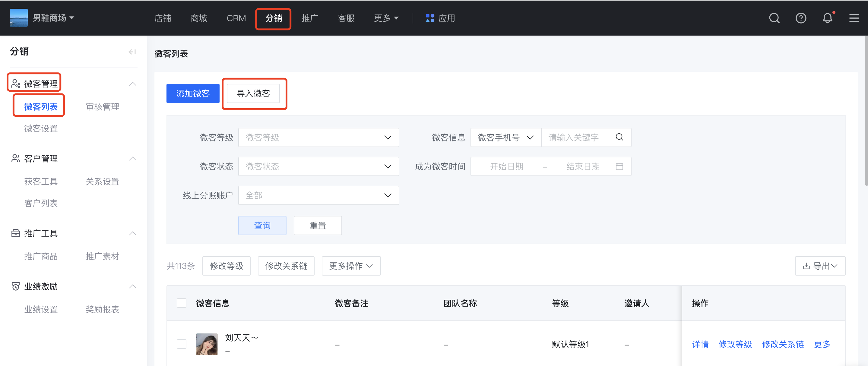Click the 微客管理 section icon

coord(15,84)
